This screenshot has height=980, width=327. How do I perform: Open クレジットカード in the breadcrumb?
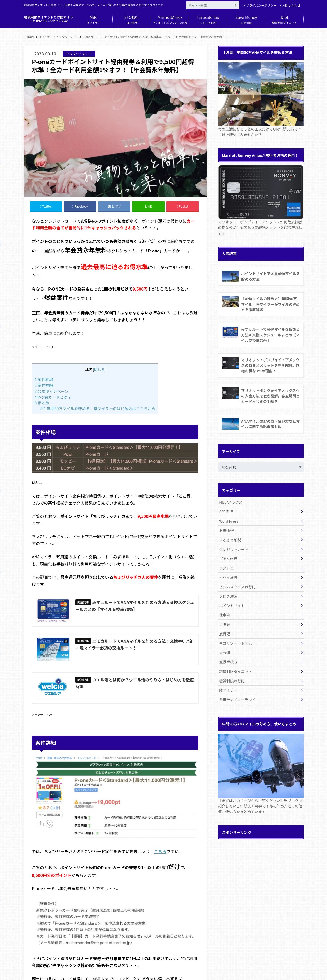(x=68, y=37)
